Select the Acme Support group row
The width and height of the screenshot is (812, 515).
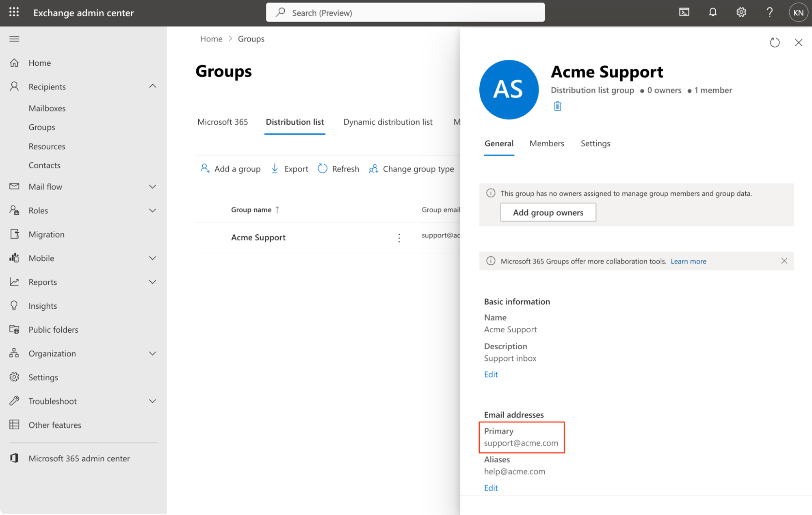click(x=327, y=238)
